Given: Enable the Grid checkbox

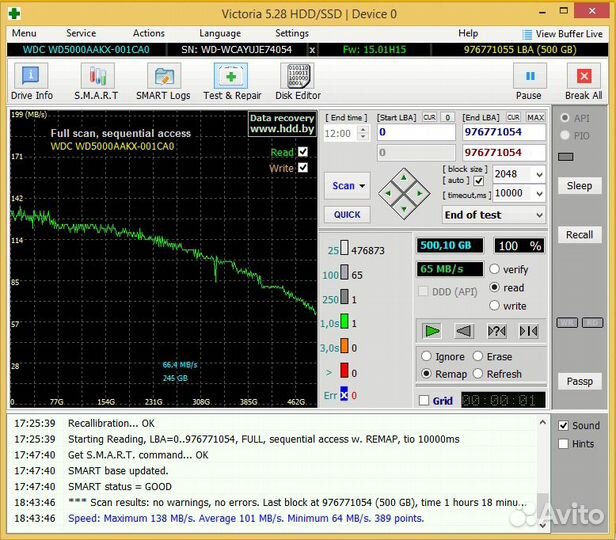Looking at the screenshot, I should point(424,401).
